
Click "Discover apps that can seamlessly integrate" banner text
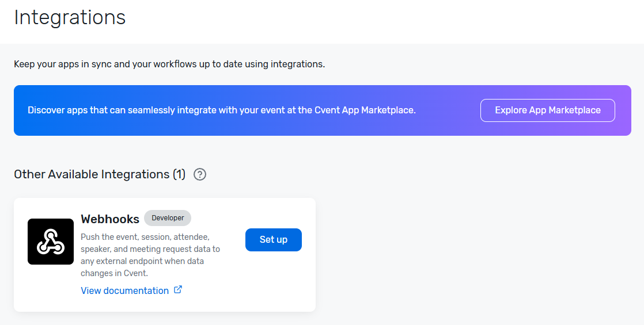(x=123, y=110)
